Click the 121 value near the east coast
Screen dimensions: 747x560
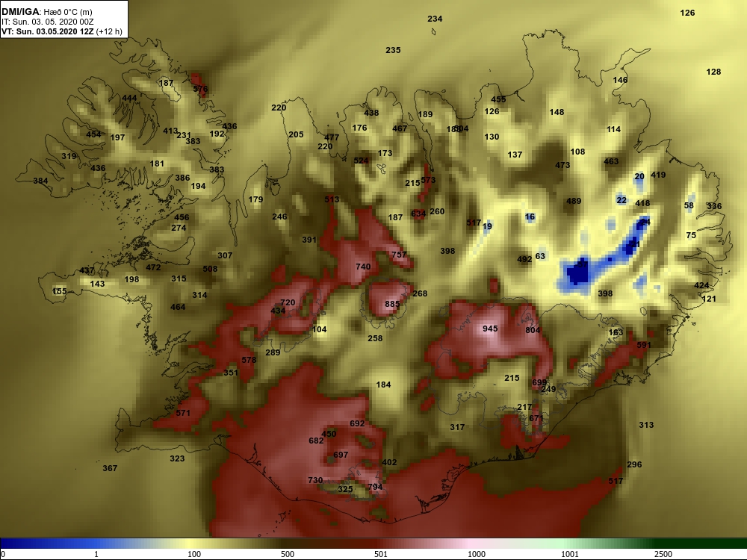point(709,299)
